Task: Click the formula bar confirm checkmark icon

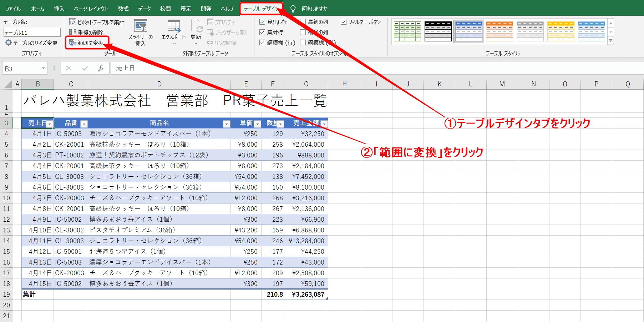Action: pos(85,68)
